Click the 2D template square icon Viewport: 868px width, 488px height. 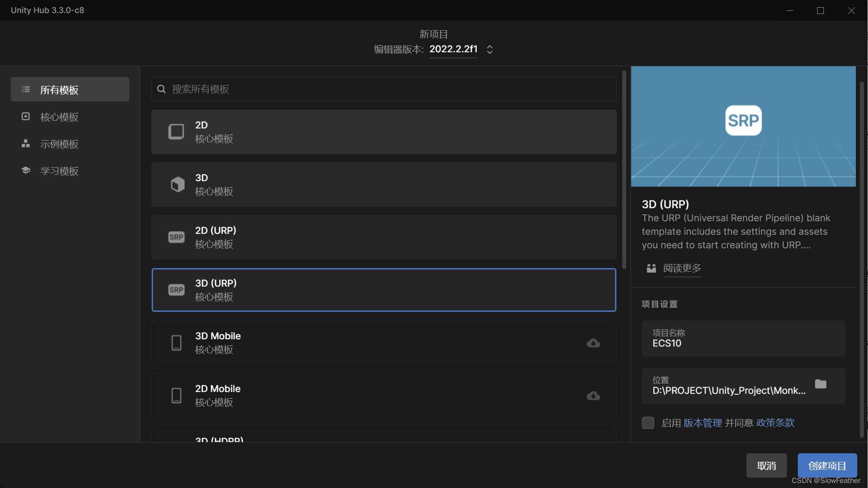coord(176,132)
